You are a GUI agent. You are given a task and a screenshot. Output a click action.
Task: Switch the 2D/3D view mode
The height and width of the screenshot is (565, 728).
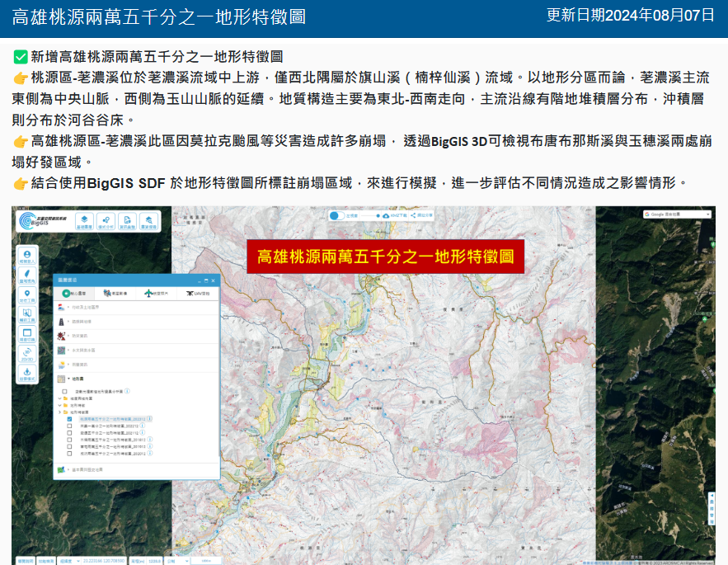[27, 355]
